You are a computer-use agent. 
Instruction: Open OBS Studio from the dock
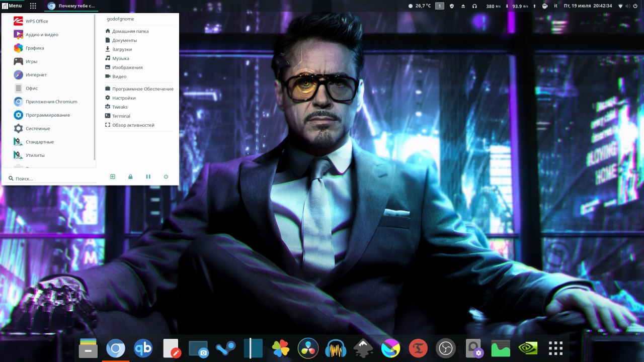pos(446,348)
